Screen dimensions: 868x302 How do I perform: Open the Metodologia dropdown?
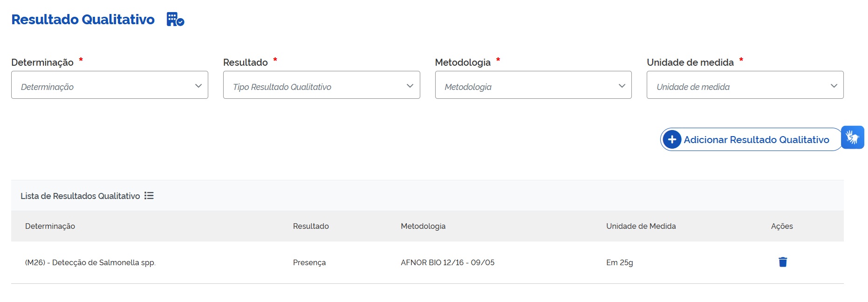coord(533,85)
